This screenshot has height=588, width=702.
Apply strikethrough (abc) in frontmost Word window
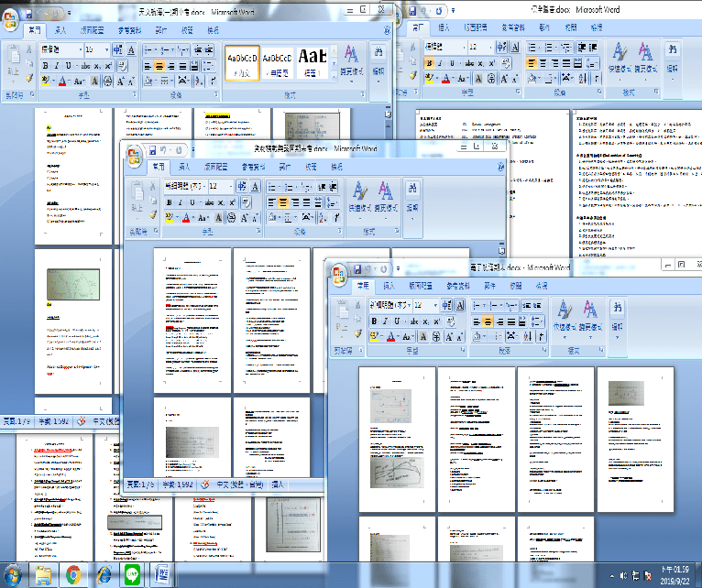[x=414, y=321]
